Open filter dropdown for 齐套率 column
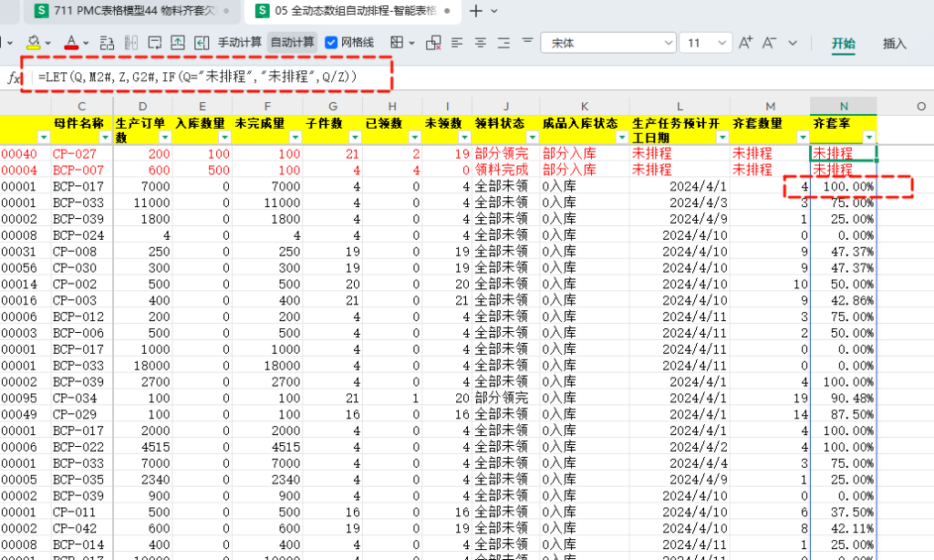Viewport: 934px width, 560px height. 869,138
